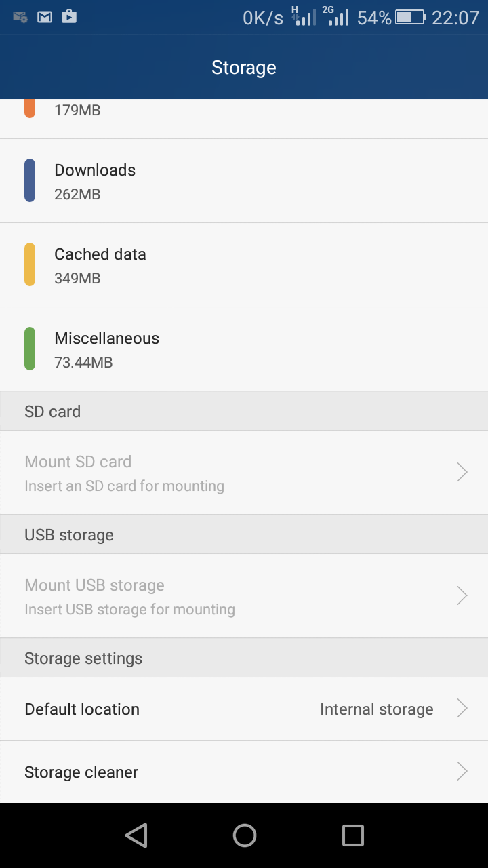This screenshot has width=488, height=868.
Task: Tap the Mount USB storage chevron
Action: (x=462, y=595)
